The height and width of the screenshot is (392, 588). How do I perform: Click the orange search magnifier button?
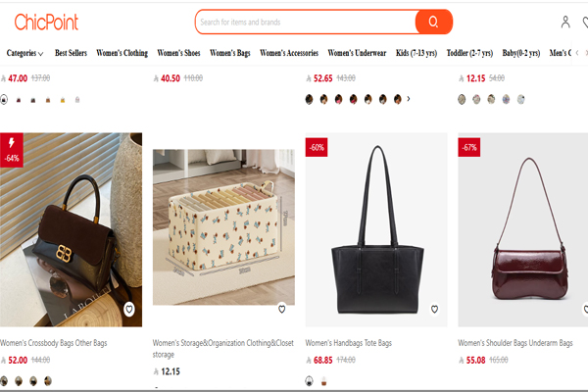(x=432, y=22)
